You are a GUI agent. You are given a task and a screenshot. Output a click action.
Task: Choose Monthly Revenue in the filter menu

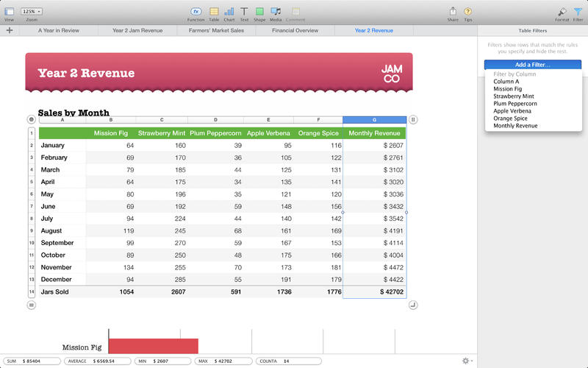[x=515, y=126]
